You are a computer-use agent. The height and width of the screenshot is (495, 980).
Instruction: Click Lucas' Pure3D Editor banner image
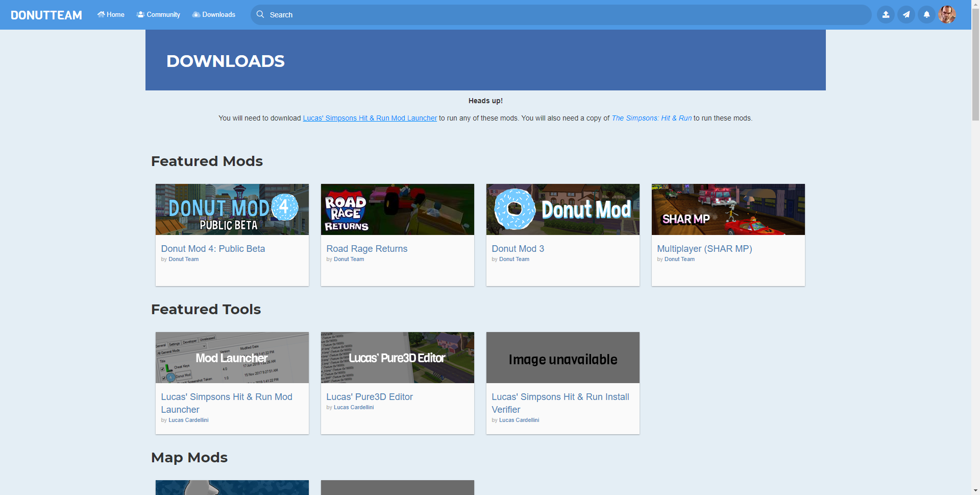click(x=398, y=358)
